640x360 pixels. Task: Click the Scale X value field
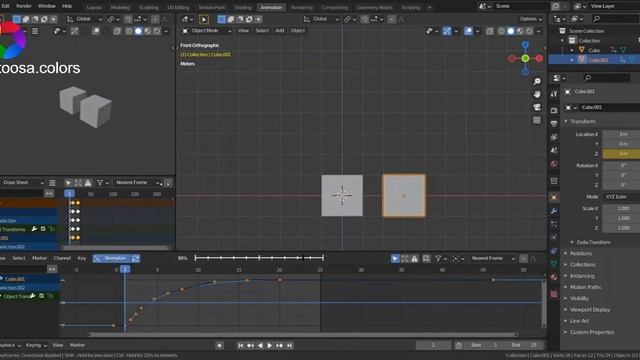pos(621,209)
